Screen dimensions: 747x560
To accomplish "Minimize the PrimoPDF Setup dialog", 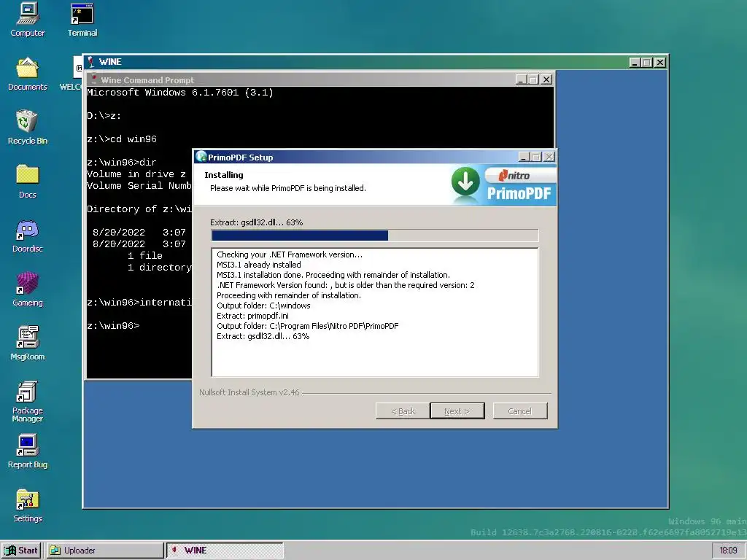I will tap(524, 157).
